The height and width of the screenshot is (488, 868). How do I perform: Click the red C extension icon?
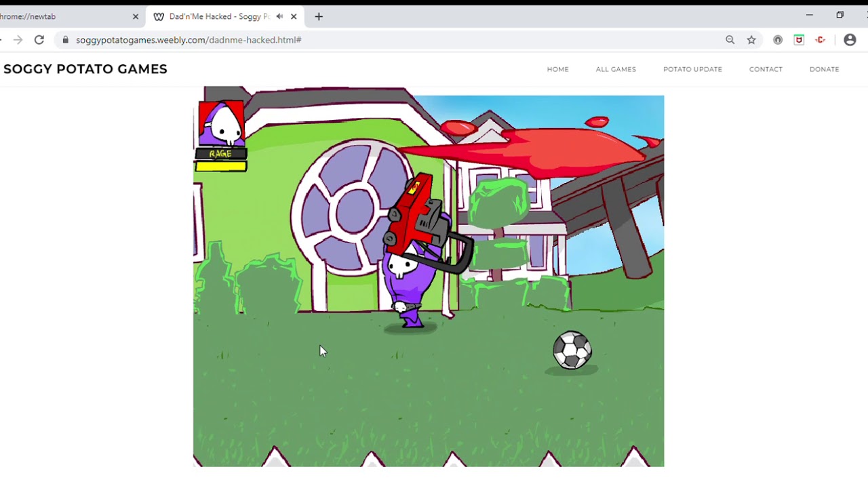pos(821,40)
